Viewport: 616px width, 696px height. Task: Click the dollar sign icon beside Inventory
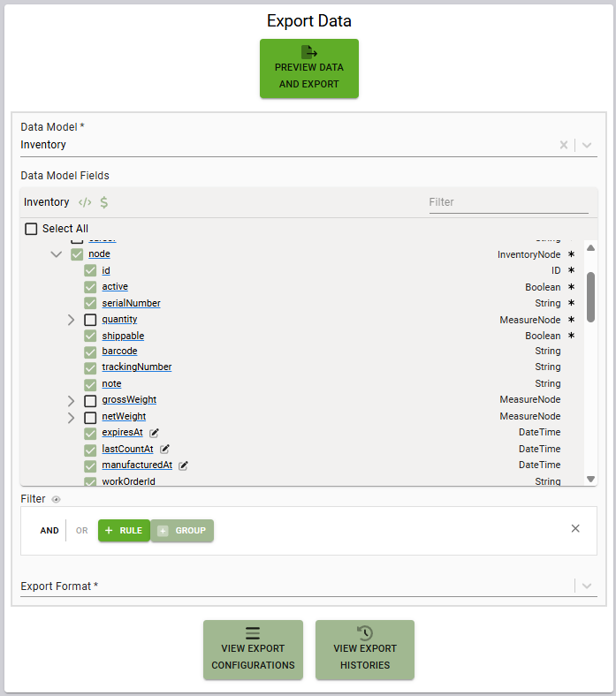tap(104, 202)
